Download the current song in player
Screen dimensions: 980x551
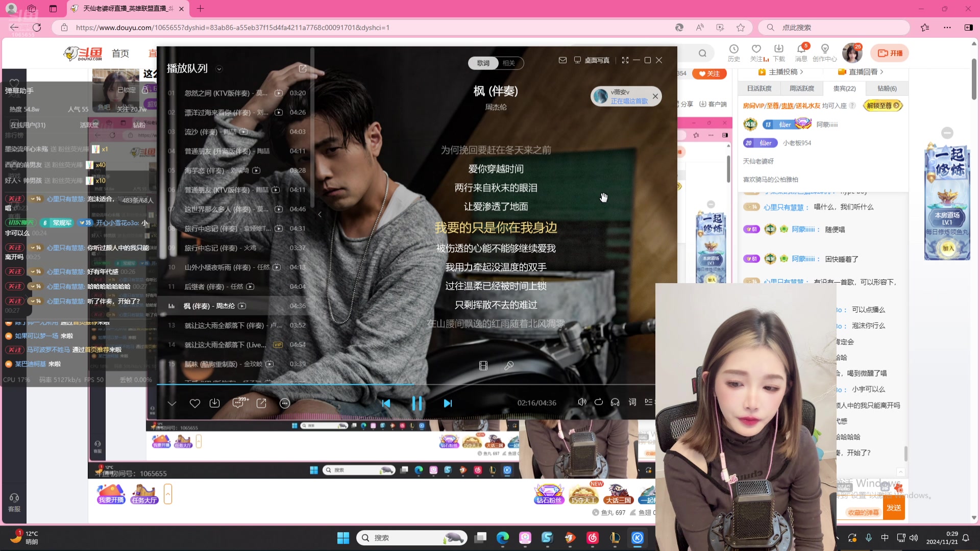pos(214,403)
